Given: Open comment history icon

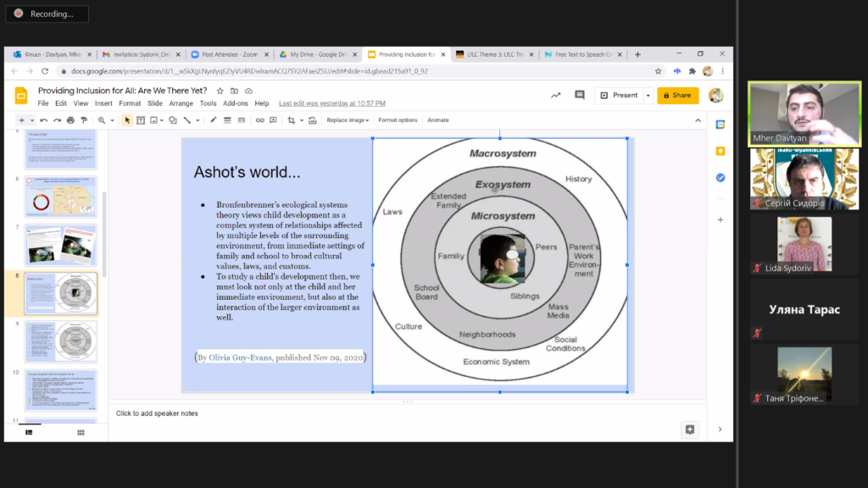Looking at the screenshot, I should pyautogui.click(x=580, y=95).
